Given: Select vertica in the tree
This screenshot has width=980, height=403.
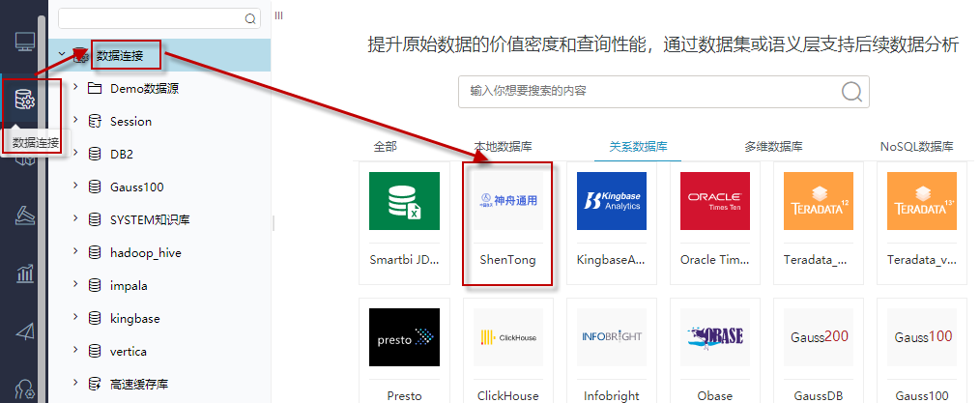Looking at the screenshot, I should click(129, 351).
